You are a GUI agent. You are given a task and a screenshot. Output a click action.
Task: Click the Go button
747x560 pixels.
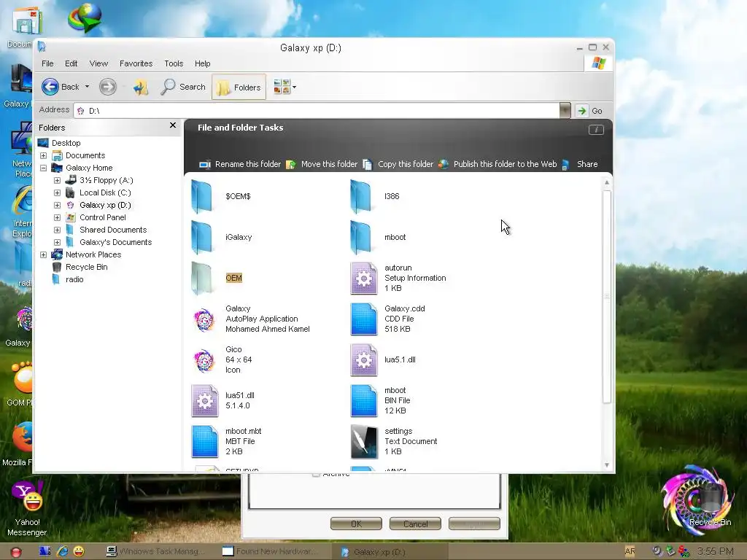590,111
